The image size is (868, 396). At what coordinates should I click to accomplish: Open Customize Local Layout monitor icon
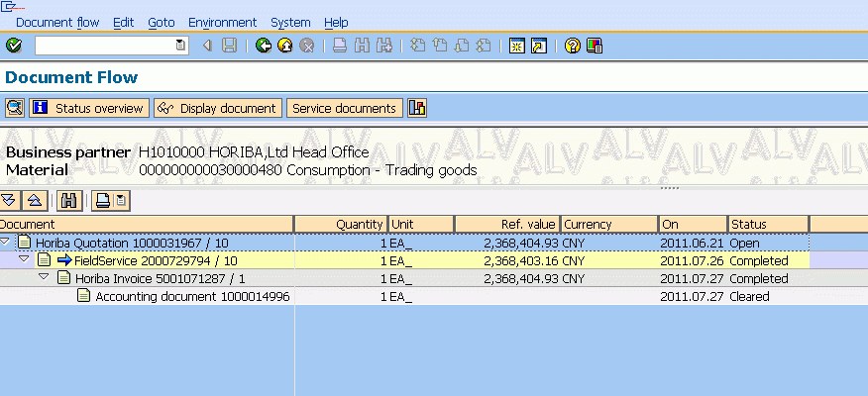594,46
